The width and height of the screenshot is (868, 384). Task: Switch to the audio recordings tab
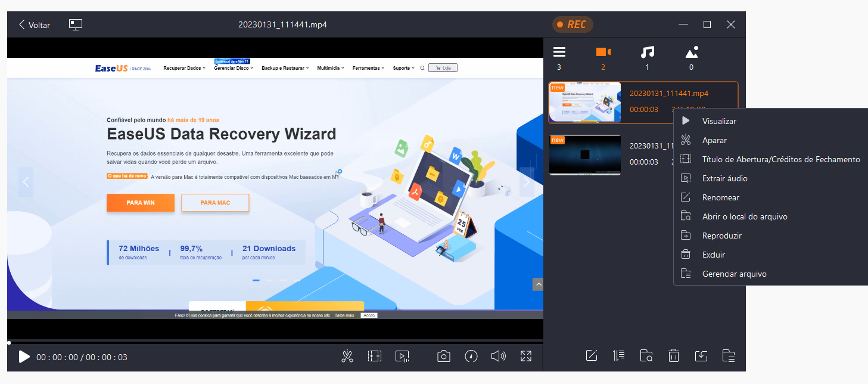[648, 52]
